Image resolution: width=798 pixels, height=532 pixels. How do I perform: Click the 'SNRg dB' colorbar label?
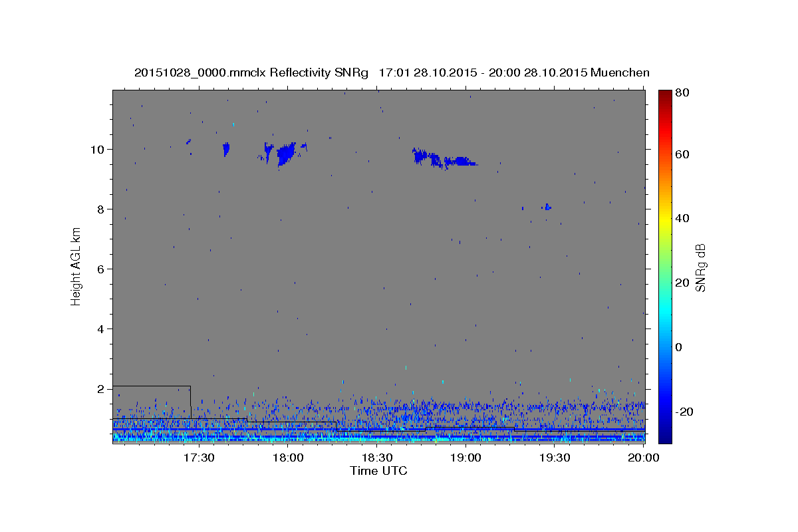click(700, 268)
